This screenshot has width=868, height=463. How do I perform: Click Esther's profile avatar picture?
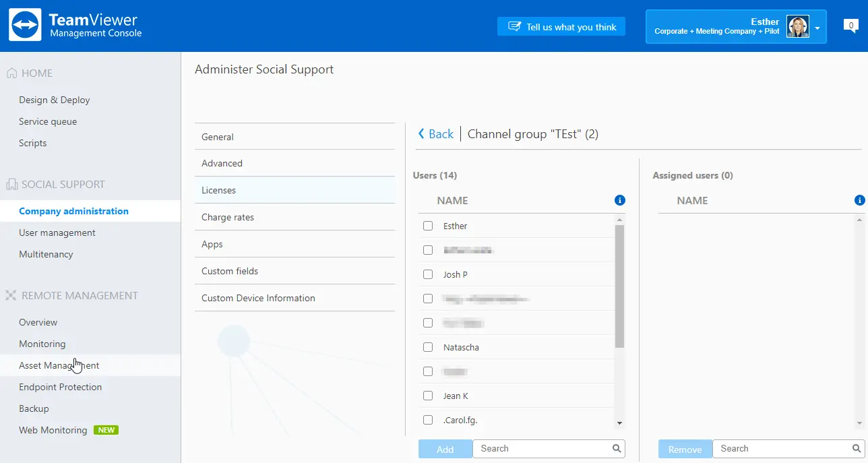click(x=798, y=26)
